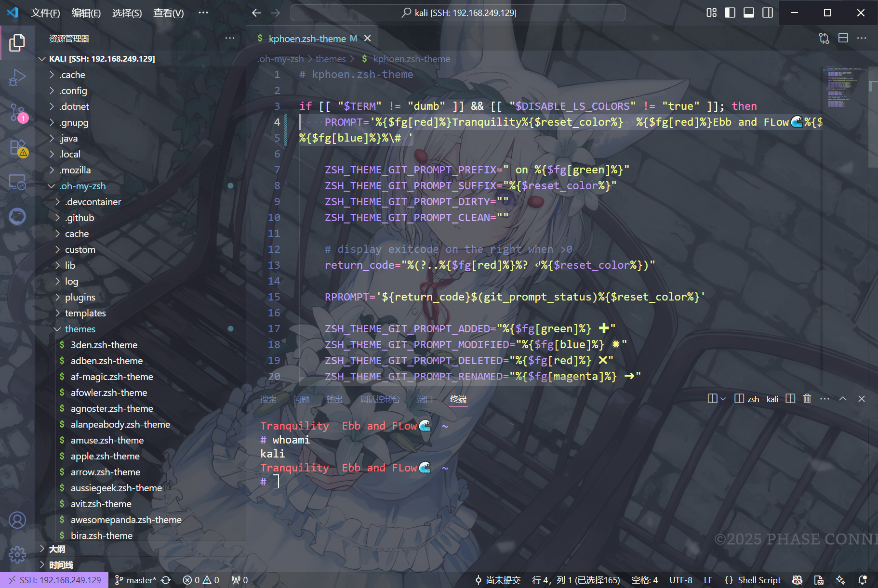Open the Manage gear icon
This screenshot has height=588, width=878.
click(x=17, y=555)
